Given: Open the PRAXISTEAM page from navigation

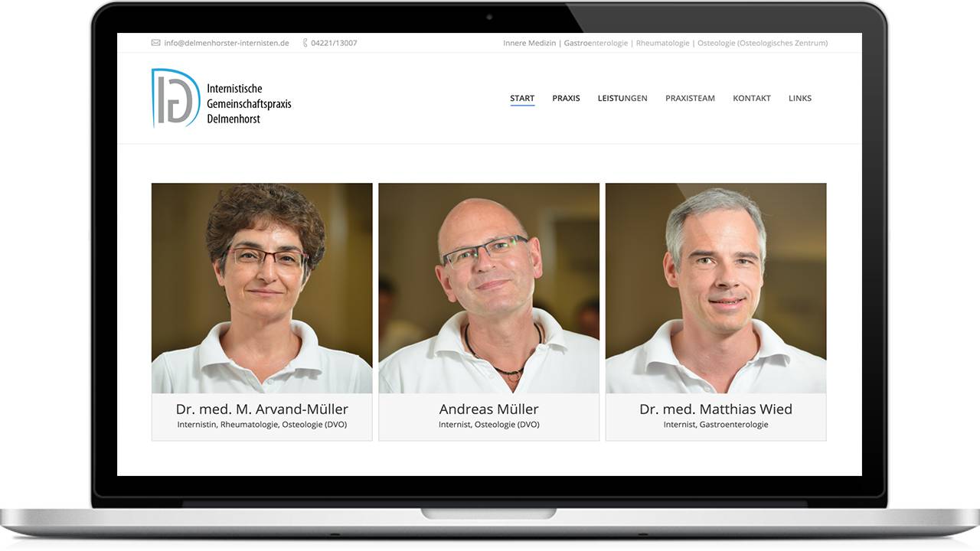Looking at the screenshot, I should point(690,98).
